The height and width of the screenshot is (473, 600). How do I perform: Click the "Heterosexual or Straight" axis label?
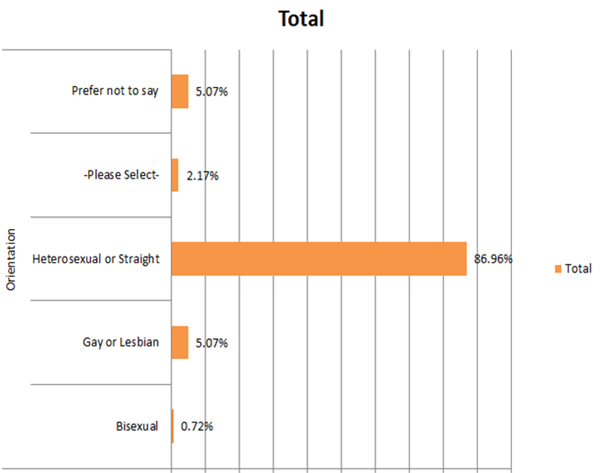pos(96,260)
